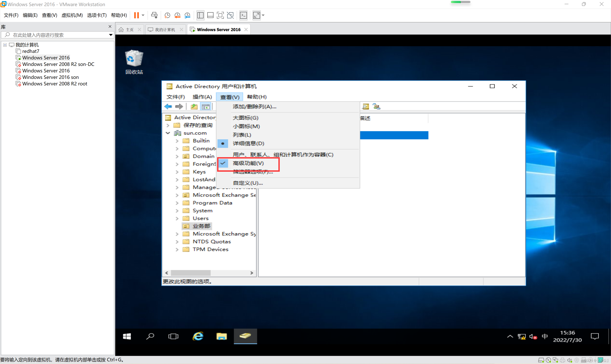
Task: Select Details view (详细信息)
Action: [248, 143]
